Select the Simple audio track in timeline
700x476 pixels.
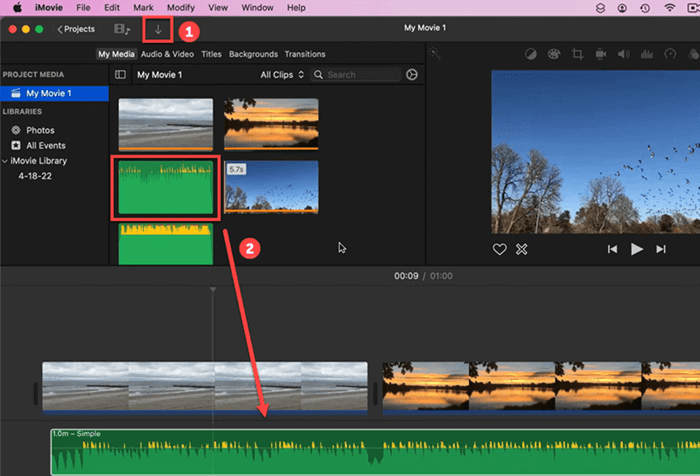coord(375,452)
